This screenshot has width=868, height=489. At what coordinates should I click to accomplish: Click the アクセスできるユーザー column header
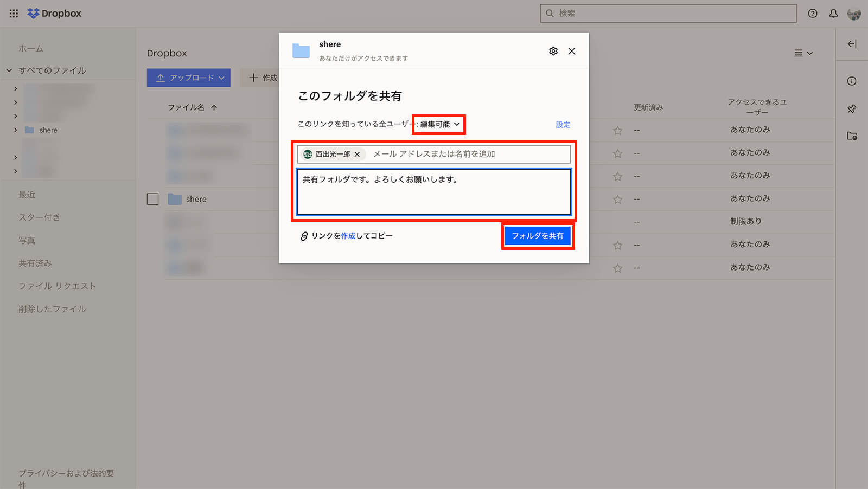pyautogui.click(x=757, y=107)
